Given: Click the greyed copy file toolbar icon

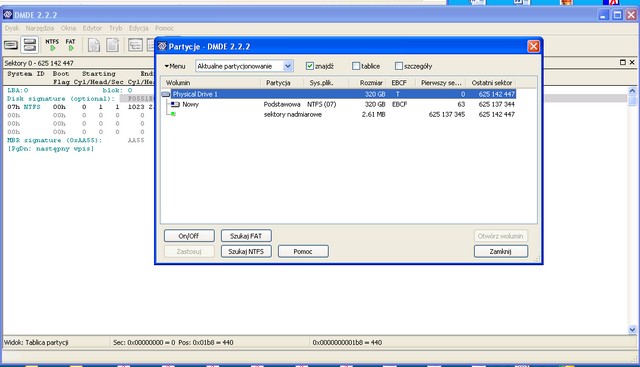Looking at the screenshot, I should (94, 45).
